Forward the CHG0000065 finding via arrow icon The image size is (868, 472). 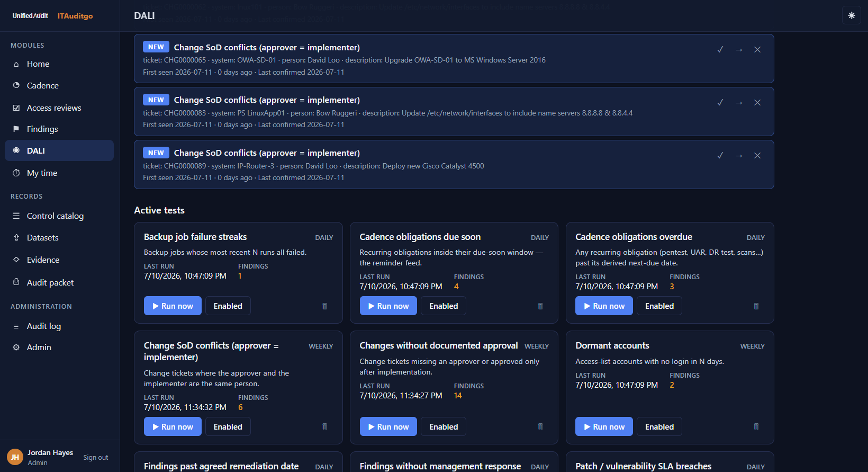(739, 50)
